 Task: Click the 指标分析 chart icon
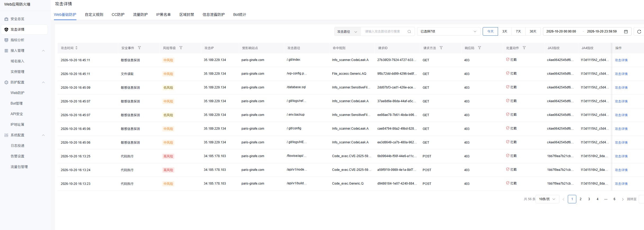point(6,40)
